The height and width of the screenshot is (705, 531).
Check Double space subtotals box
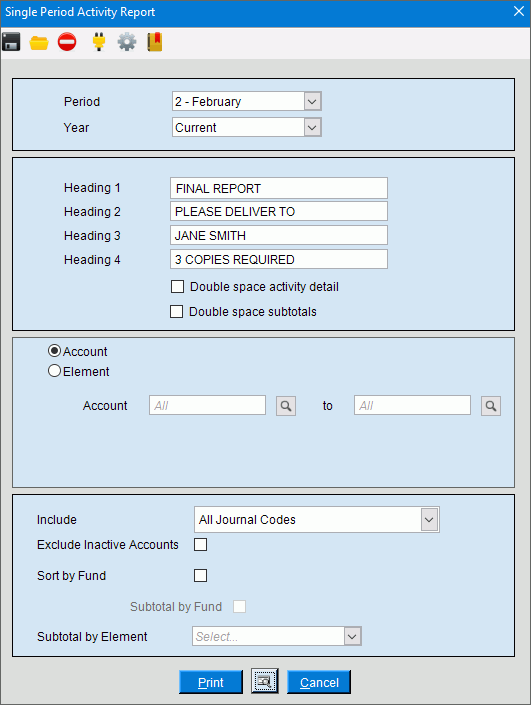coord(176,312)
